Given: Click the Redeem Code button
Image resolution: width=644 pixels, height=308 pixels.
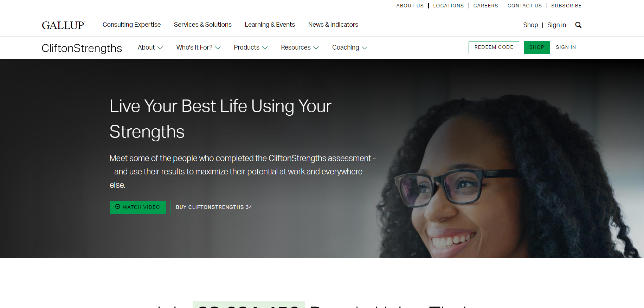Looking at the screenshot, I should [494, 47].
